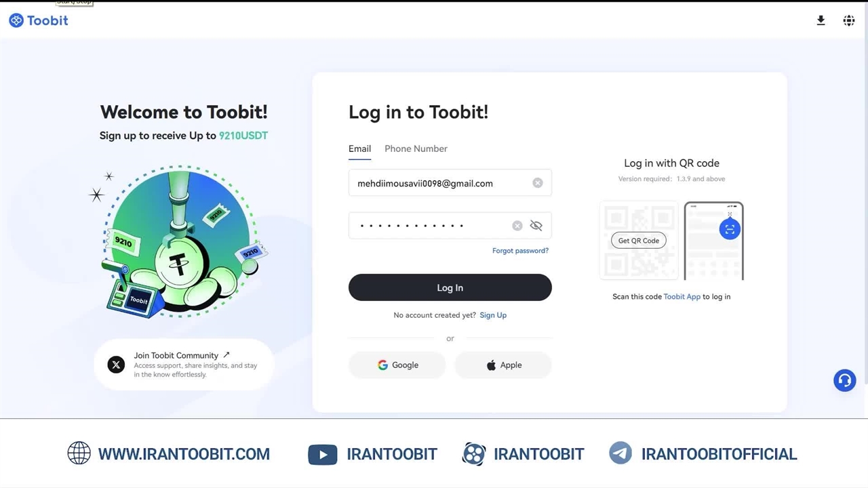
Task: Click the Get QR Code button
Action: tap(639, 241)
